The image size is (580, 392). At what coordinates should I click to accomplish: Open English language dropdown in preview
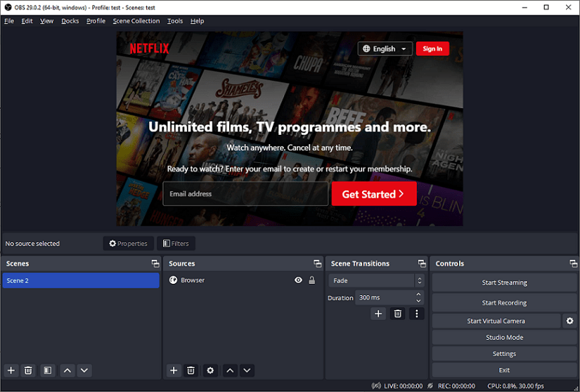[x=385, y=48]
